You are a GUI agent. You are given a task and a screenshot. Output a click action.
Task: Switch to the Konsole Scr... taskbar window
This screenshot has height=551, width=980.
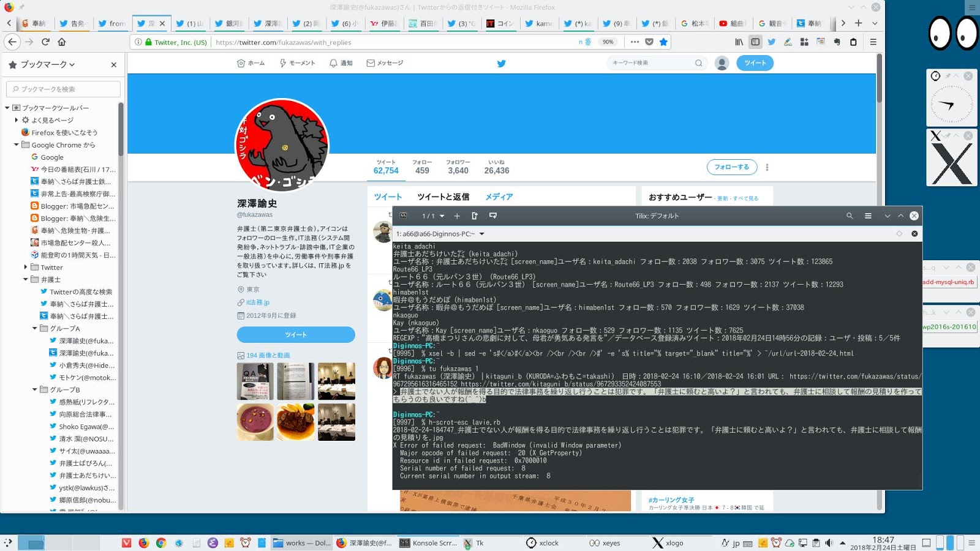428,542
